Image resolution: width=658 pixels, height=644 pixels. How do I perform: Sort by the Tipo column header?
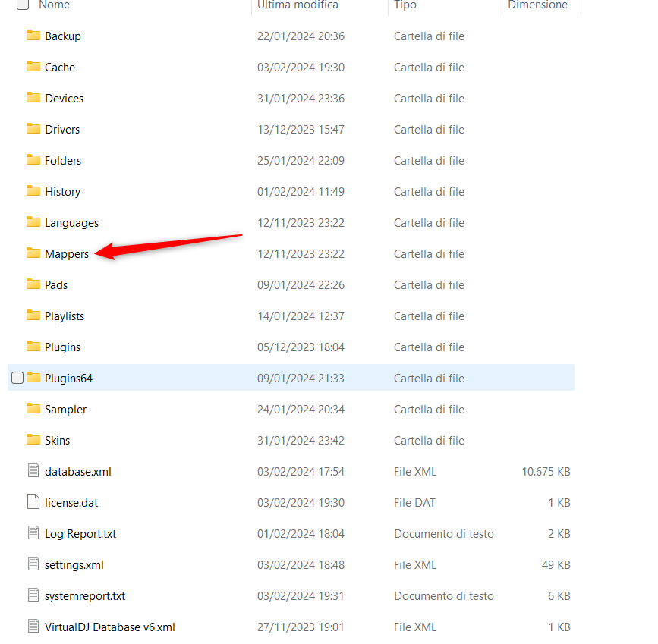click(405, 5)
